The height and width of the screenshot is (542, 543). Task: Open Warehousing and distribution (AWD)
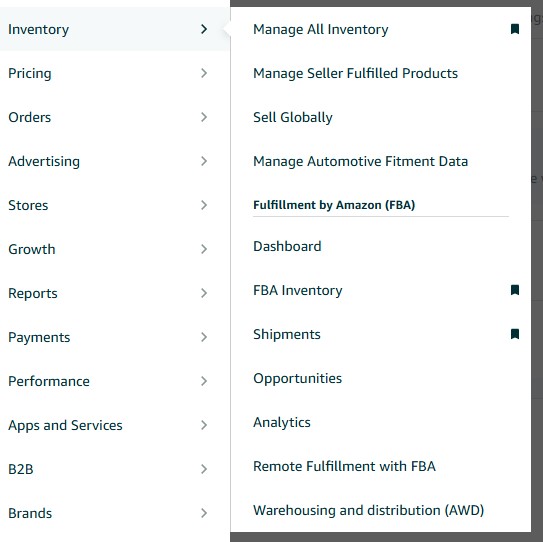tap(368, 510)
